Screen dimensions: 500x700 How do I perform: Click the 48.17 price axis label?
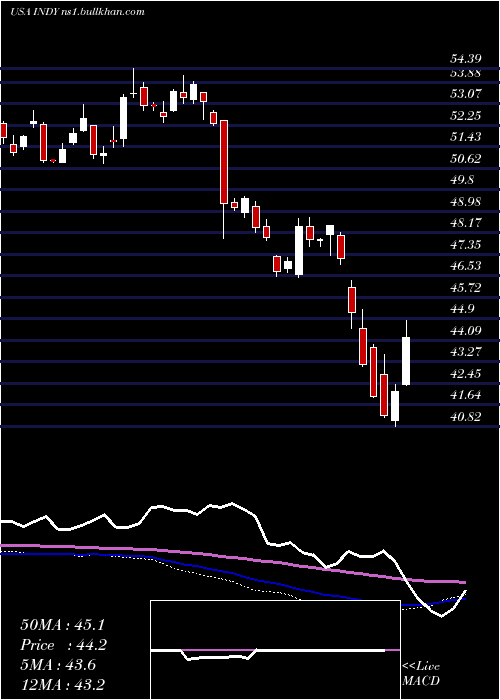click(465, 223)
